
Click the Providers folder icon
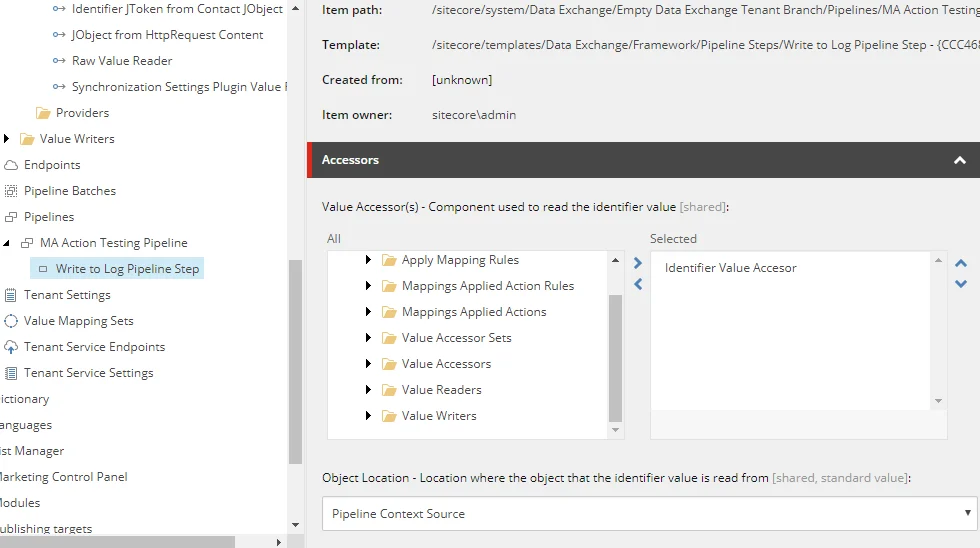tap(43, 113)
